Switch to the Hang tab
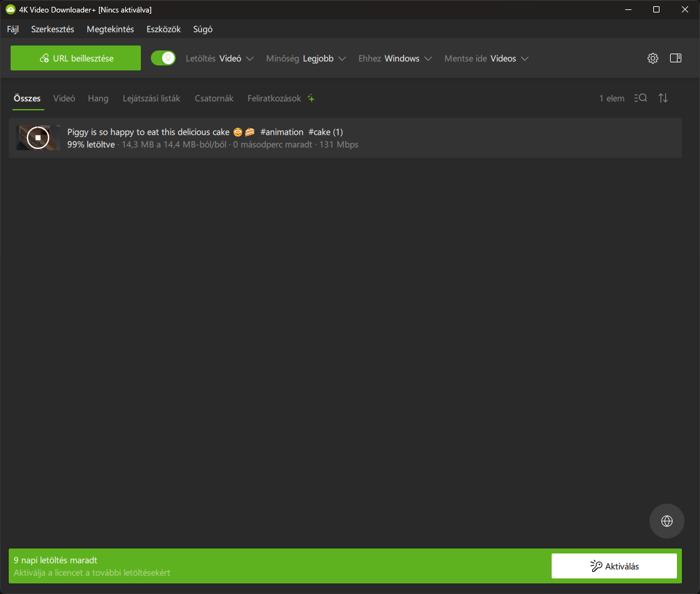 (x=98, y=98)
